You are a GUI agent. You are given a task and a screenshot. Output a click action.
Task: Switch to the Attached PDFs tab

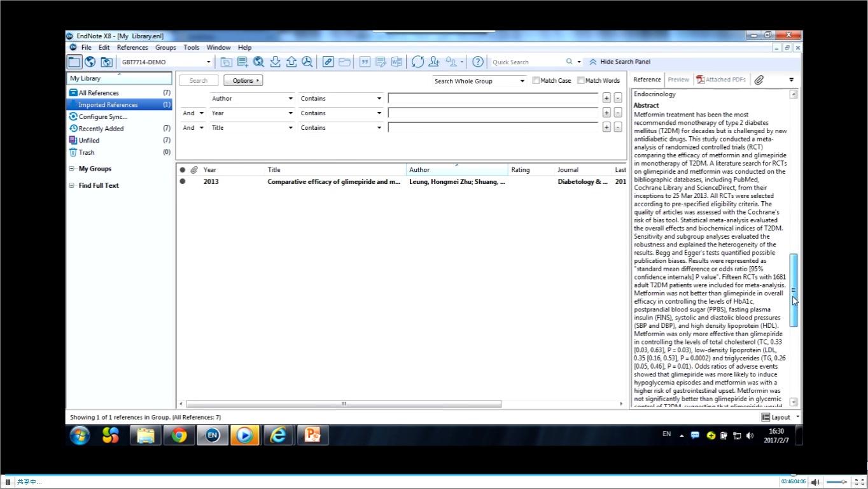click(721, 80)
